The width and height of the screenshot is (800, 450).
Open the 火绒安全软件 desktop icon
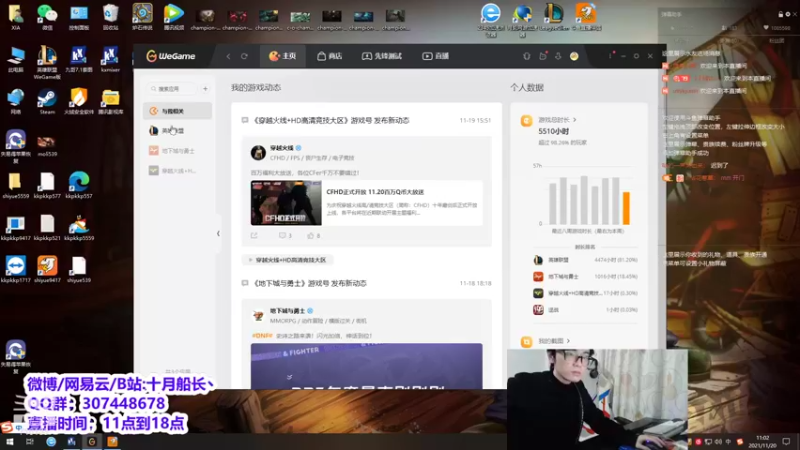click(x=79, y=101)
